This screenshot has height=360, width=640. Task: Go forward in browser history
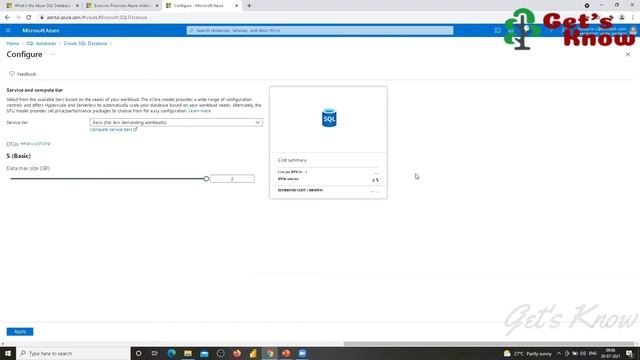[x=18, y=18]
